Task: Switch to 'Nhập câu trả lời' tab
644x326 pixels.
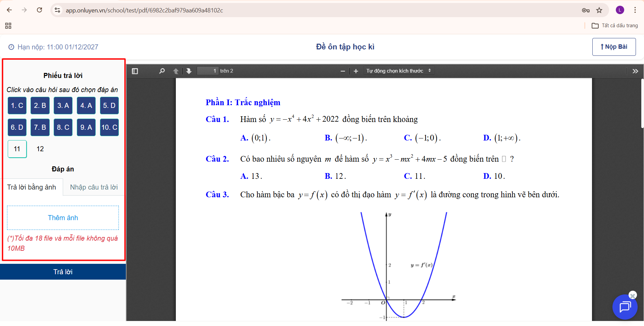Action: click(x=94, y=187)
